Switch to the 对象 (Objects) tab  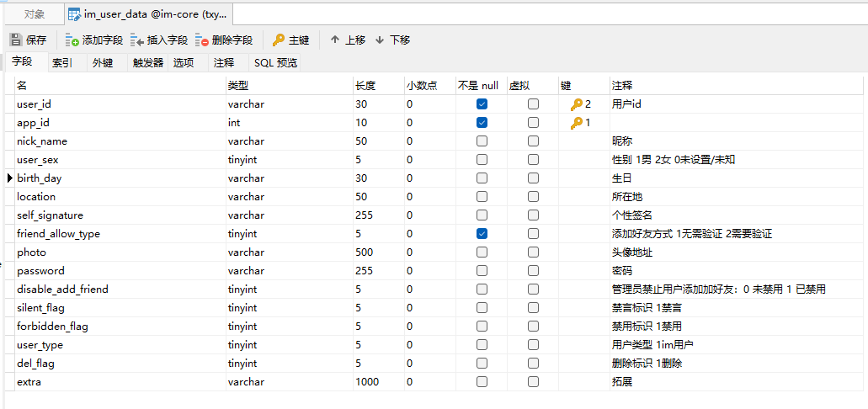35,14
